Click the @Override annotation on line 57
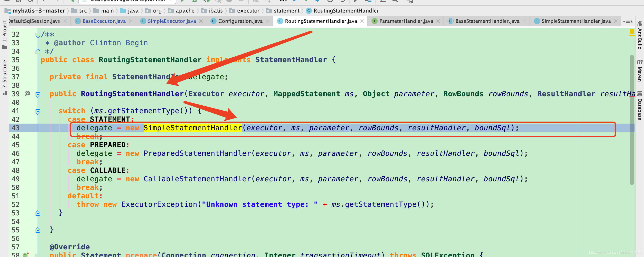 [70, 247]
